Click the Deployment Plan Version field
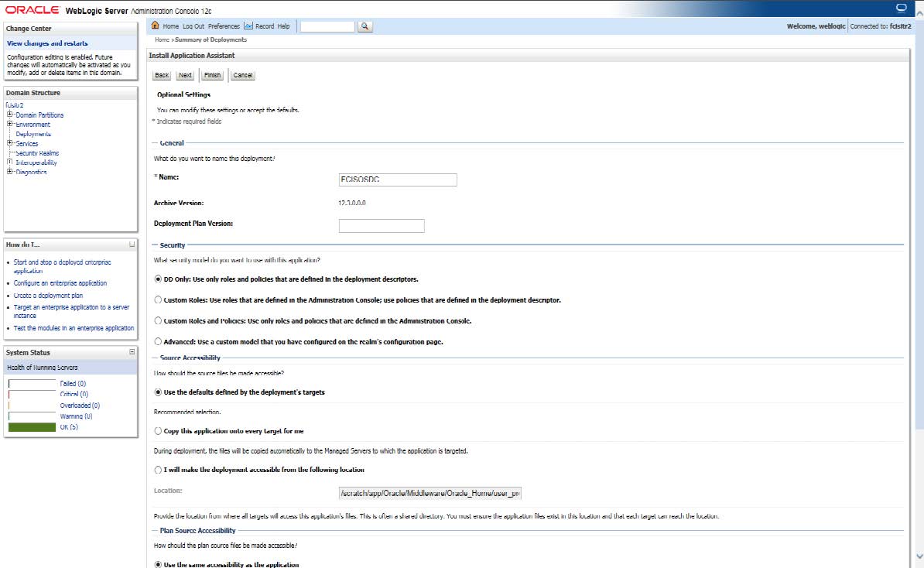This screenshot has width=924, height=568. tap(382, 226)
